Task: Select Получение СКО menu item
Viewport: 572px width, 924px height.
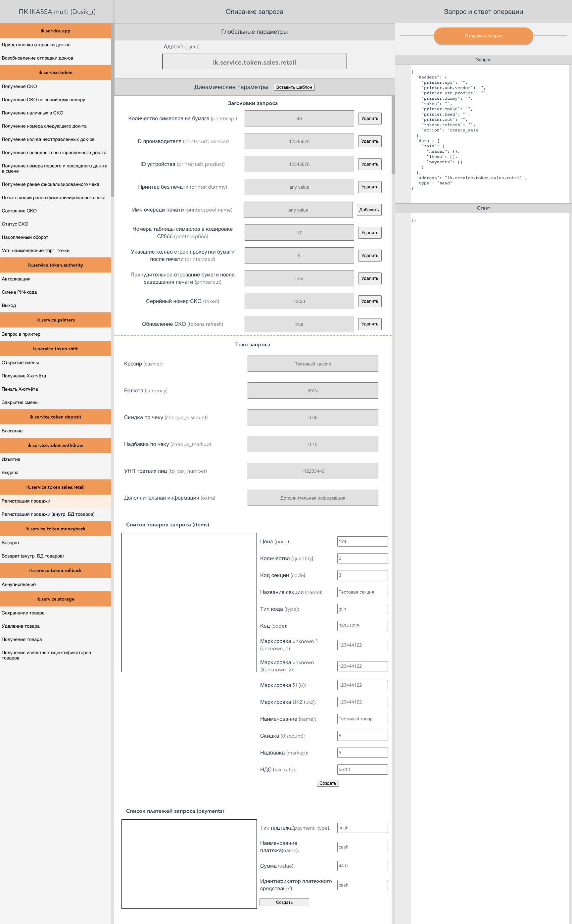Action: click(19, 86)
